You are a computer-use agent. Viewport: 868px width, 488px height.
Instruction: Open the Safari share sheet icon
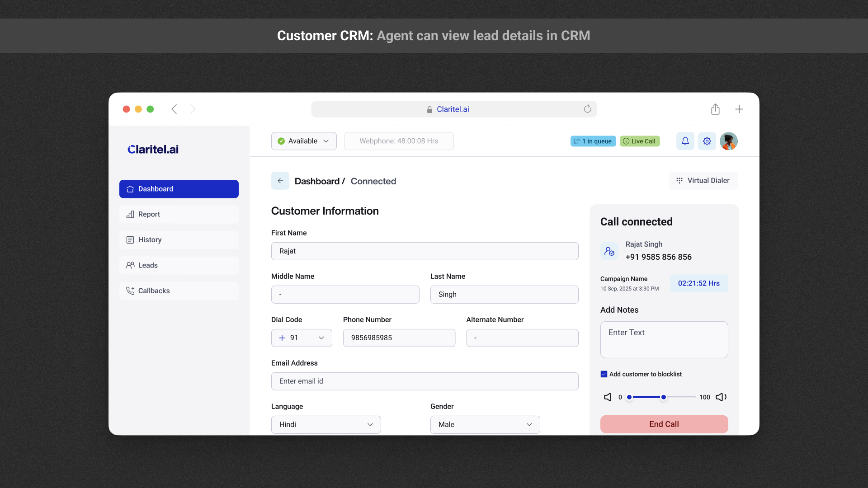pos(715,109)
